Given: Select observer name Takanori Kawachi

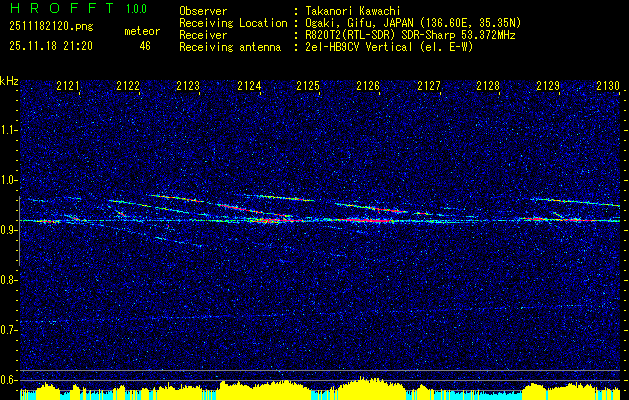Looking at the screenshot, I should tap(353, 11).
